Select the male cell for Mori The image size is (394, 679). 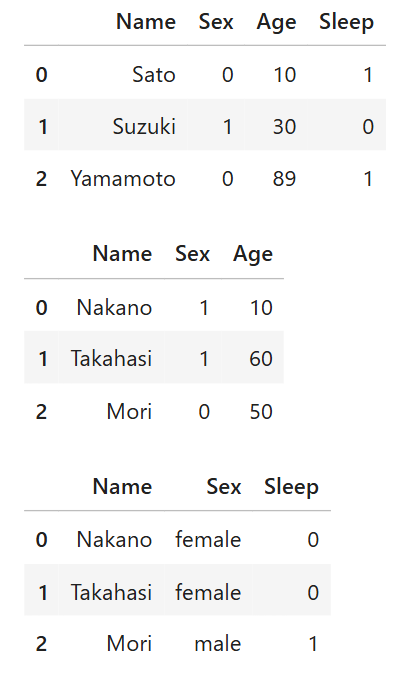218,644
